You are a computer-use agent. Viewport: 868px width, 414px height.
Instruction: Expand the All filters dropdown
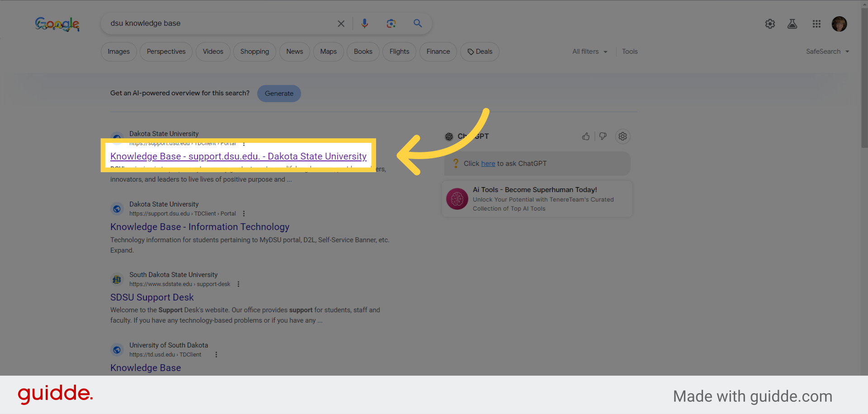pyautogui.click(x=590, y=52)
